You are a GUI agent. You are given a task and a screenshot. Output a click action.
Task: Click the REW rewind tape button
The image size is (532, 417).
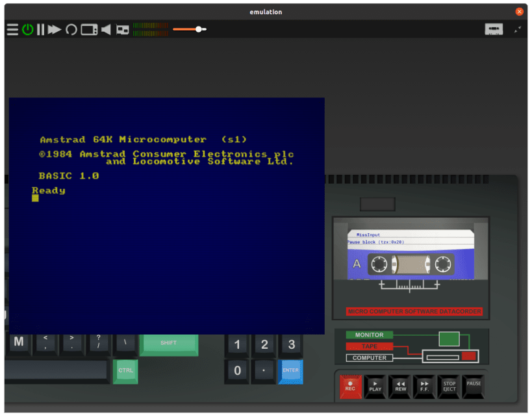point(400,387)
